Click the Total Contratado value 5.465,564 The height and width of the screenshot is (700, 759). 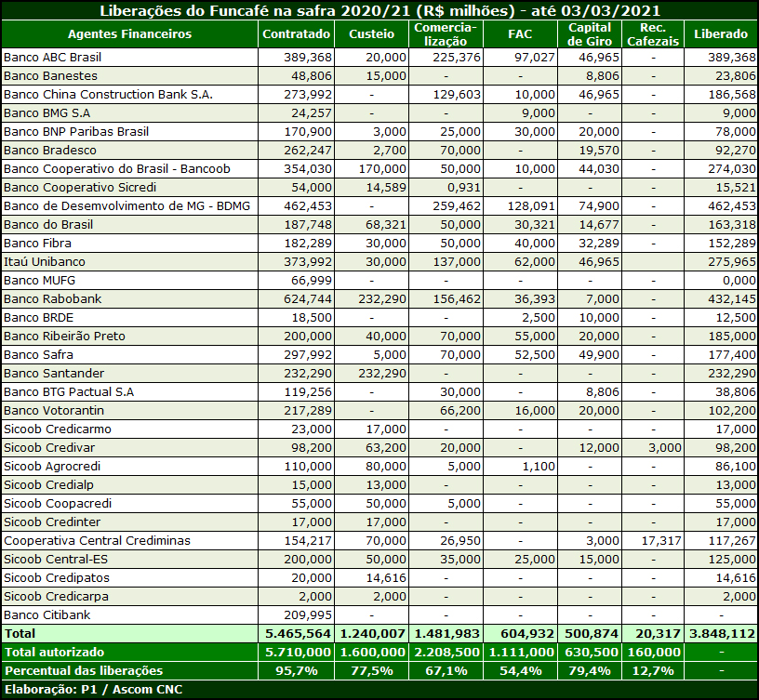click(x=299, y=634)
